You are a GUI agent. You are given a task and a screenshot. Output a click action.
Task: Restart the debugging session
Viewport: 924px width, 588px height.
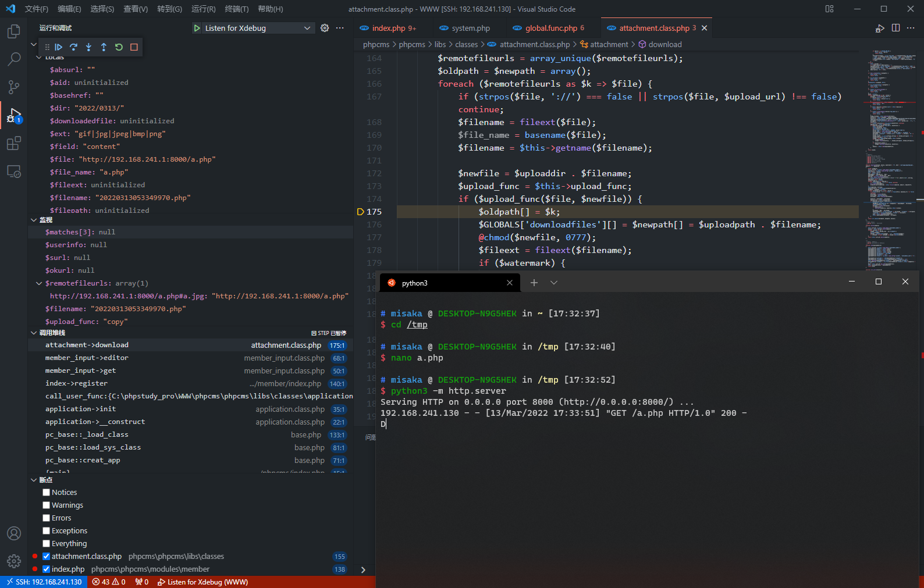(x=119, y=47)
